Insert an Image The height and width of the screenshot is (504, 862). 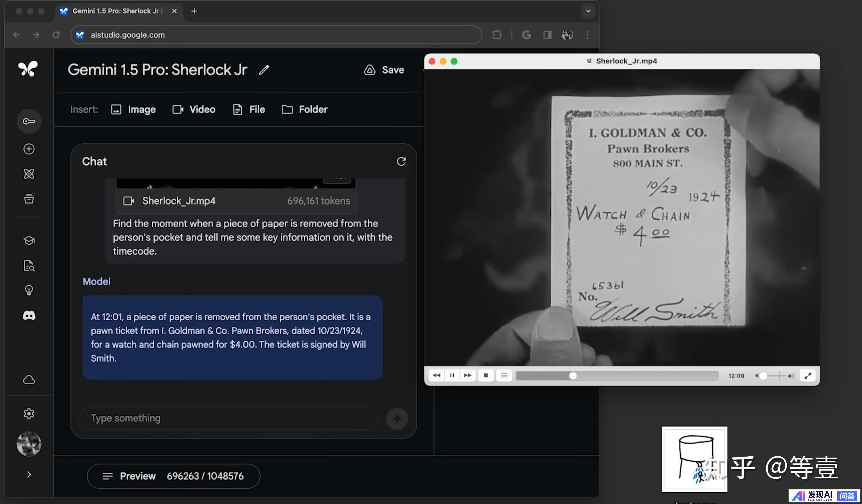point(133,109)
